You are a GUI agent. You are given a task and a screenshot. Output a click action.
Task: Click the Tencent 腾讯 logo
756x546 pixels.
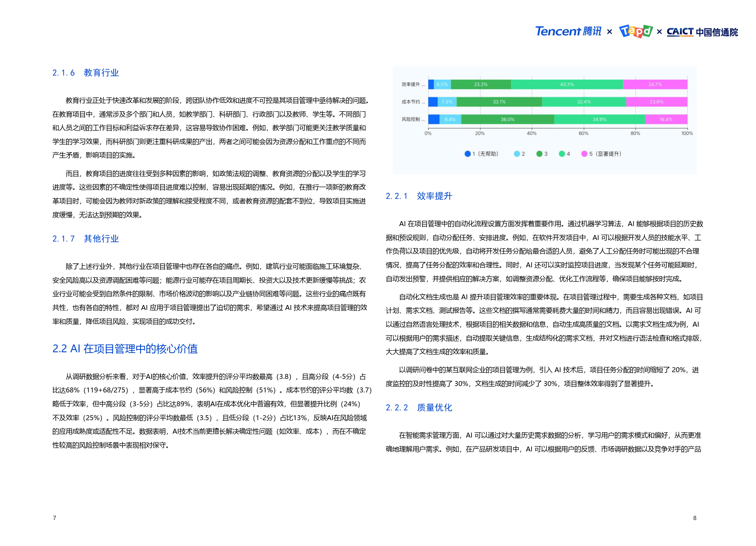(568, 32)
